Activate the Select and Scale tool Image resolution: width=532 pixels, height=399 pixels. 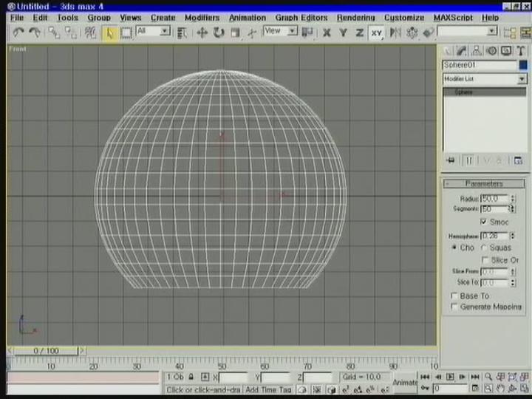coord(236,33)
